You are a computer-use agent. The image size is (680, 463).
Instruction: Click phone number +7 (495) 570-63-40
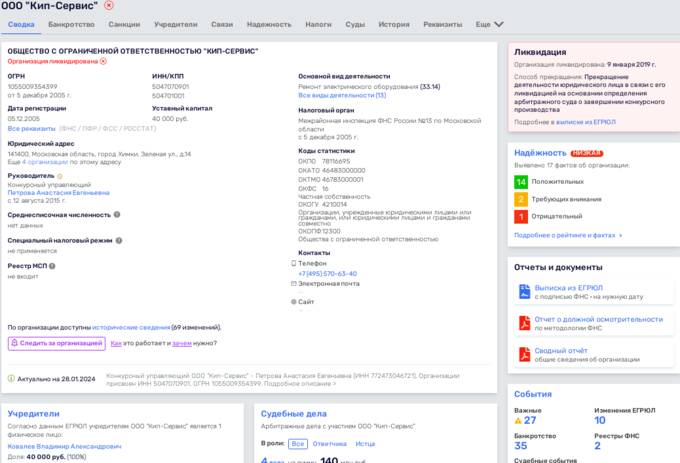[327, 274]
